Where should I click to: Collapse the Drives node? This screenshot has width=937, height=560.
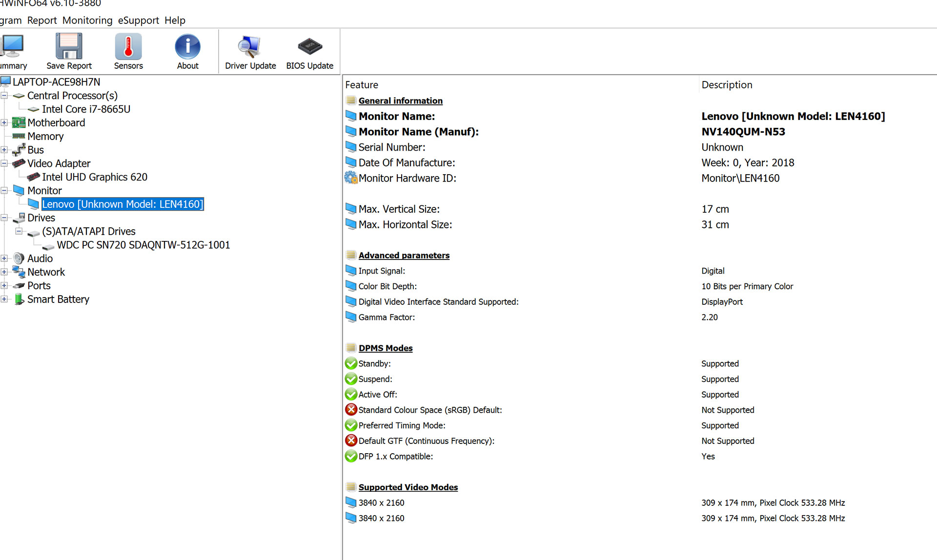[4, 218]
